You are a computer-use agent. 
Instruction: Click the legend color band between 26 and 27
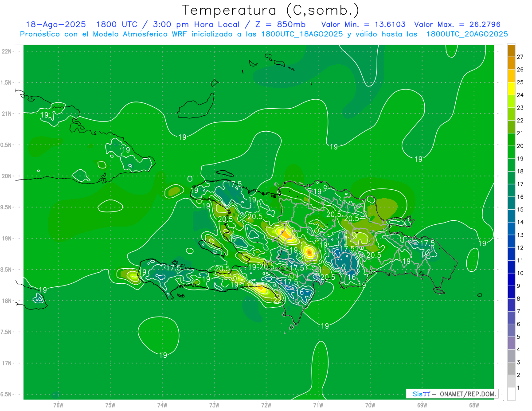511,63
